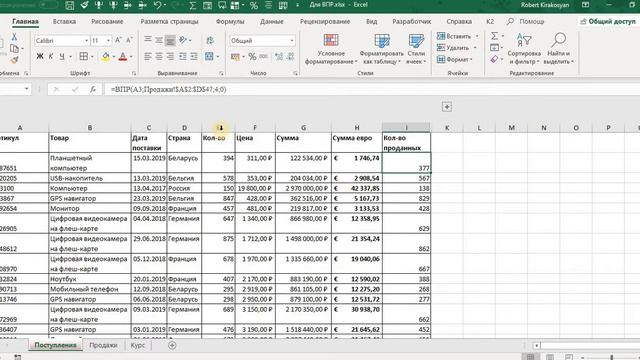Click the Общий доступ share button
Viewport: 640px width, 360px height.
coord(607,21)
